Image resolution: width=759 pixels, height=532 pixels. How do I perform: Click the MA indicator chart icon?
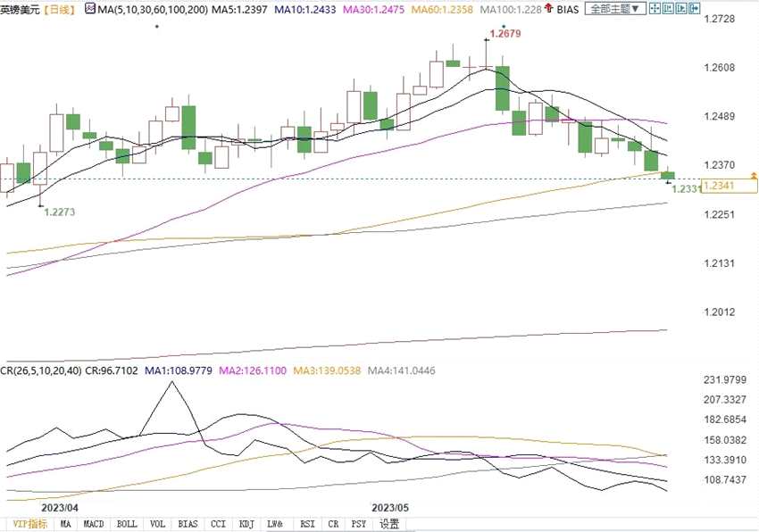coord(90,9)
